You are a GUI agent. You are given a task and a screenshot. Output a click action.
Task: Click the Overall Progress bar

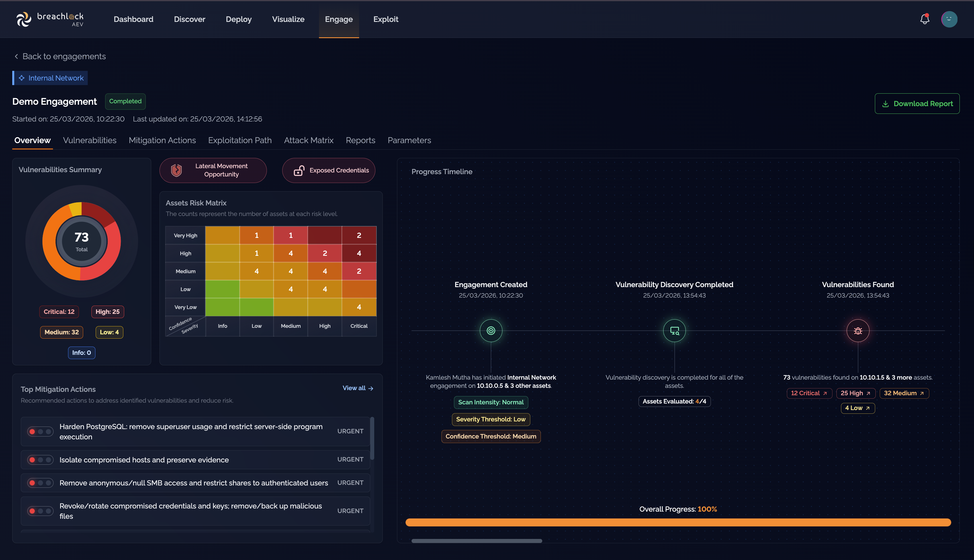pos(678,522)
